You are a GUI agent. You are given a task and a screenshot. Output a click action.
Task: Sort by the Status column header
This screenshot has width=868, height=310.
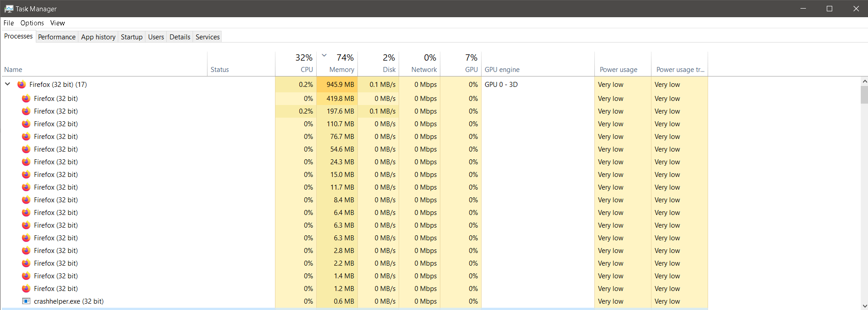[241, 64]
